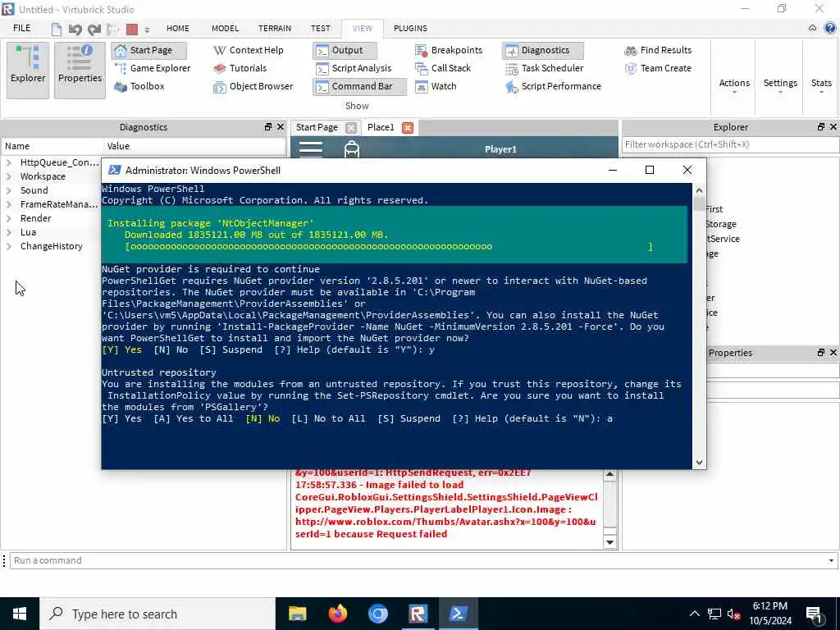Switch to the MODEL ribbon tab
The width and height of the screenshot is (840, 630).
[225, 29]
